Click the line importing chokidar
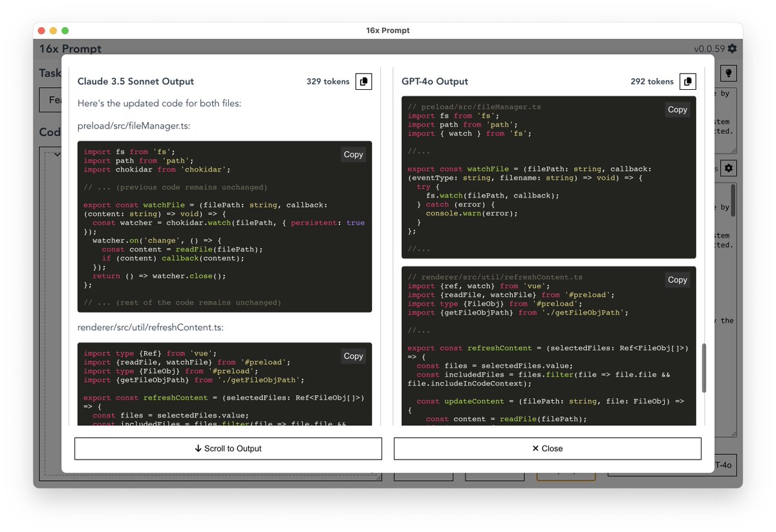This screenshot has height=532, width=776. pos(157,169)
